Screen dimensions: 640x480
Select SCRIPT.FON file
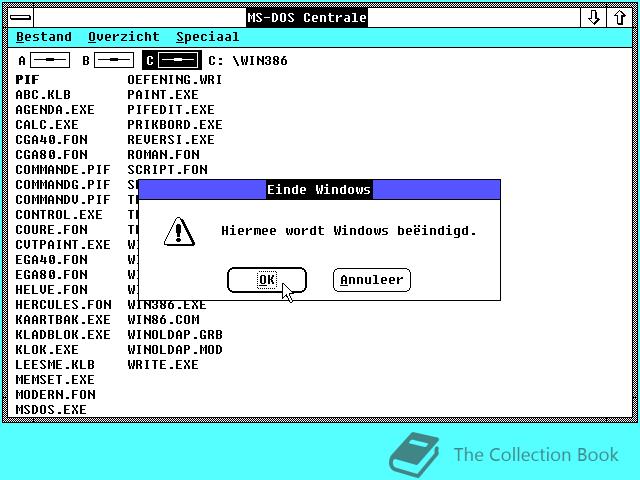click(167, 170)
